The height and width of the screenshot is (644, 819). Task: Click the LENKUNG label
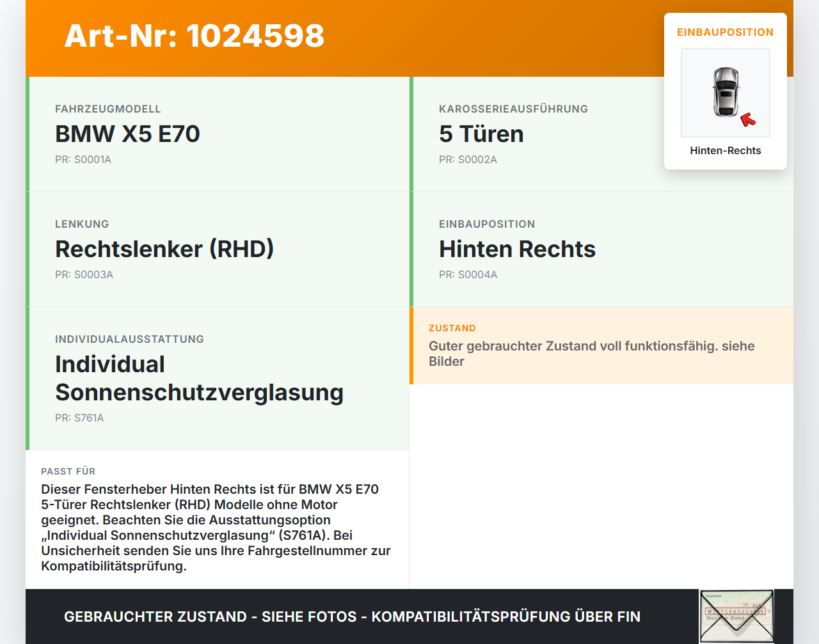click(82, 224)
